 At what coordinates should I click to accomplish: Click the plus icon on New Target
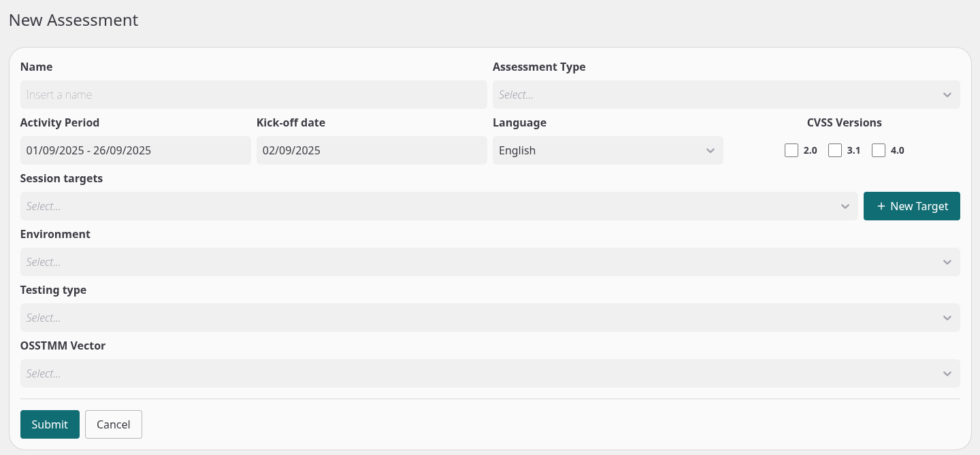pos(881,207)
